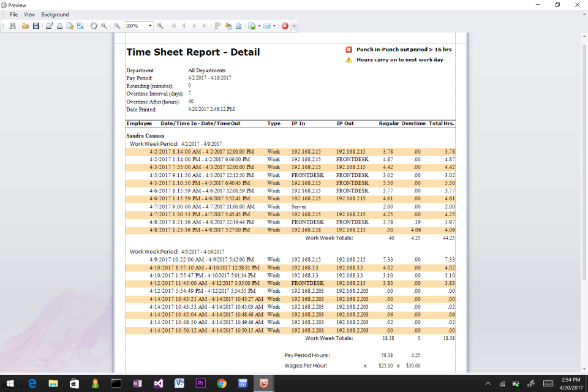The image size is (588, 392).
Task: Click the Zoom In icon
Action: coord(160,26)
